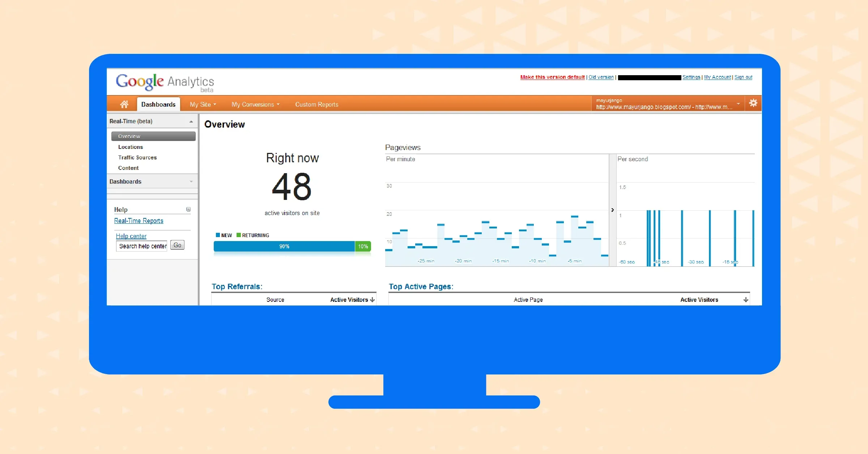Screen dimensions: 868x454
Task: Click the Top Active Pages heading
Action: (x=421, y=287)
